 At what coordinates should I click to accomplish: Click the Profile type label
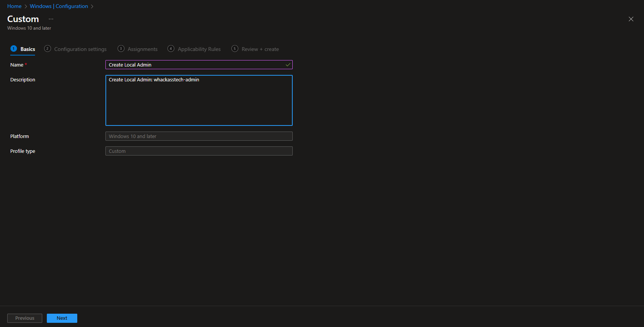(23, 151)
